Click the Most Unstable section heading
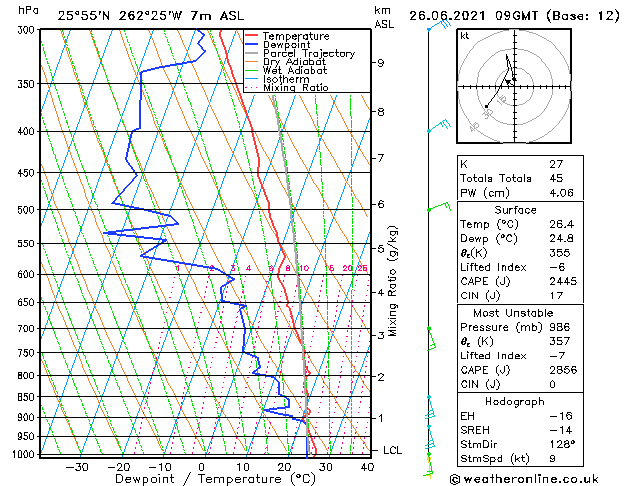 (513, 313)
